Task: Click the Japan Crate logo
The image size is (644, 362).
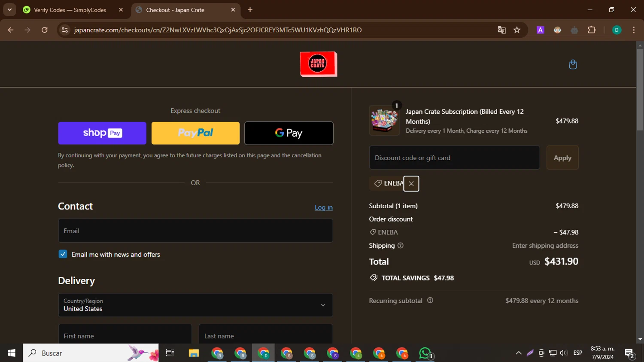Action: 319,64
